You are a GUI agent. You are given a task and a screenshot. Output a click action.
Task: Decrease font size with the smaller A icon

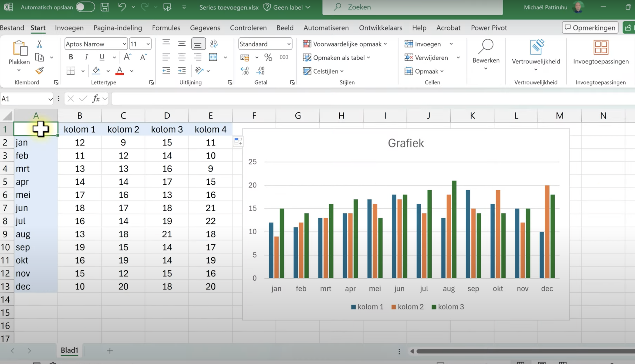click(143, 57)
